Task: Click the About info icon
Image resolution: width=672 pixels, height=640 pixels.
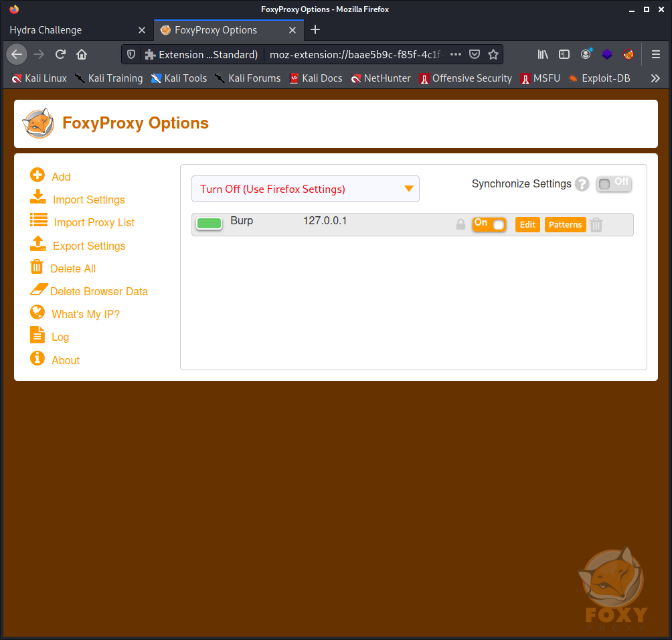Action: click(x=37, y=358)
